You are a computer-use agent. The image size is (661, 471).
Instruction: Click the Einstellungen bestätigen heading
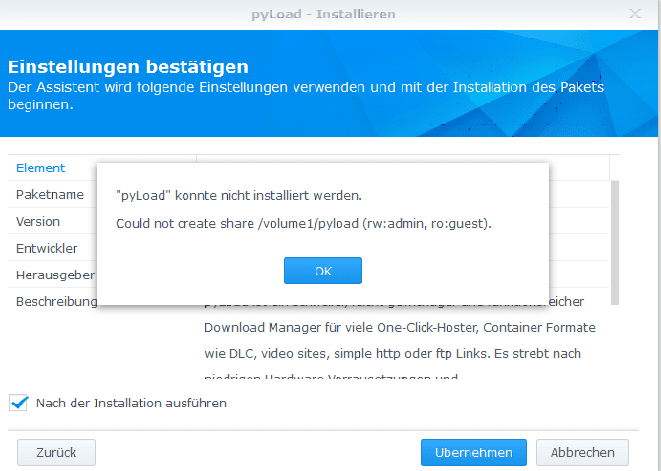(x=128, y=67)
